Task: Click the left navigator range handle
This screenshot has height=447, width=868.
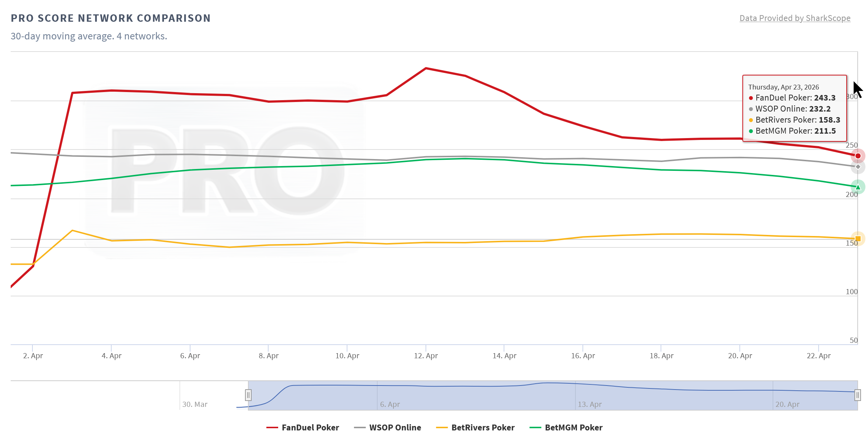Action: 248,395
